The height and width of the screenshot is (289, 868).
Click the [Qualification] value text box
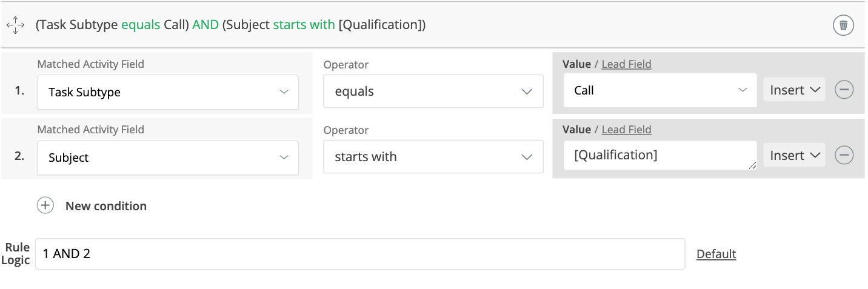pyautogui.click(x=660, y=155)
